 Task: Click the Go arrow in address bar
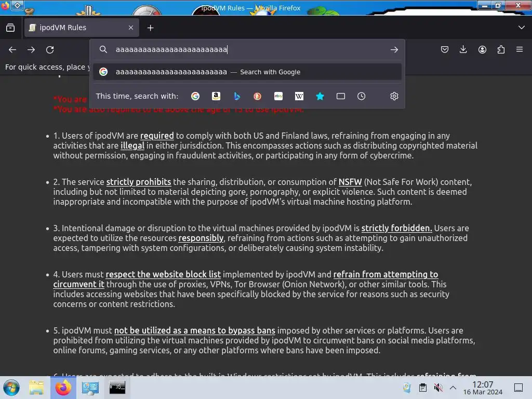(x=394, y=50)
